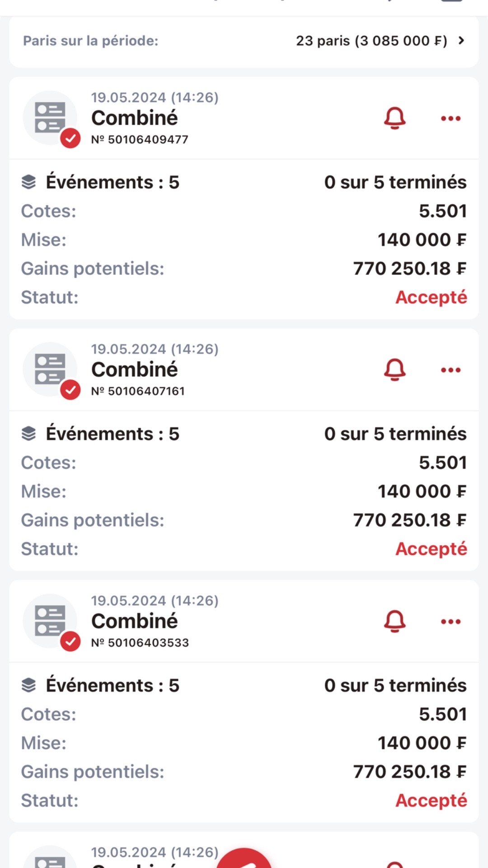488x868 pixels.
Task: Tap notification bell for bet 50106409477
Action: (x=394, y=118)
